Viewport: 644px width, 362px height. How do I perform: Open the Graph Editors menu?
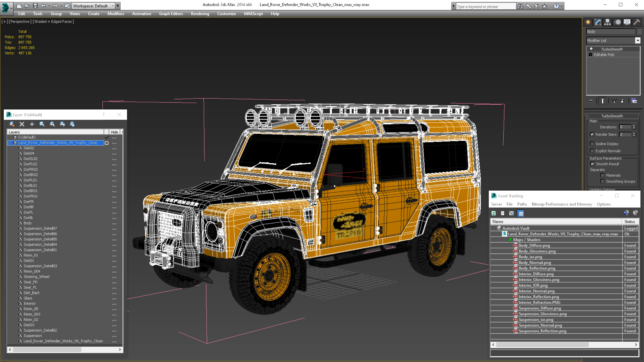[x=171, y=14]
